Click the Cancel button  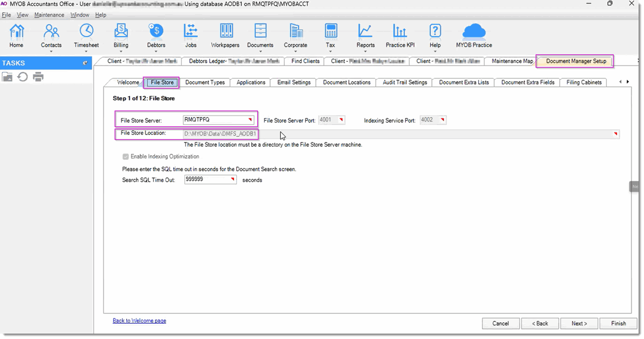[x=500, y=323]
